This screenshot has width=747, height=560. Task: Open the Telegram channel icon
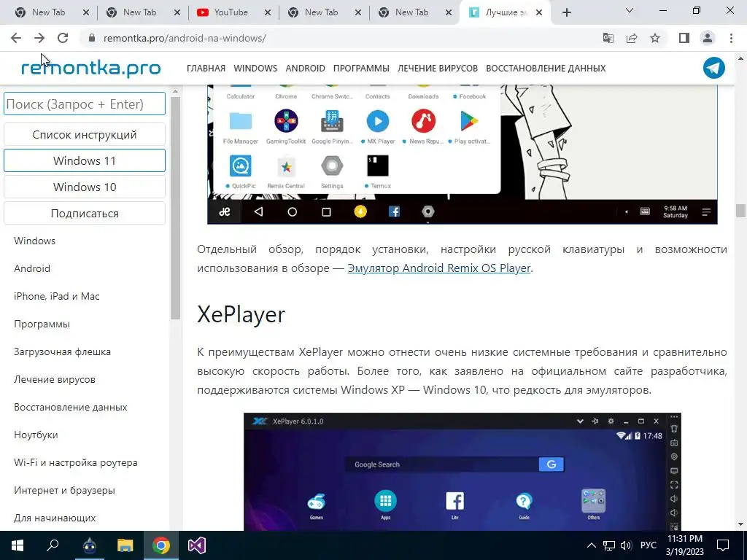click(713, 68)
